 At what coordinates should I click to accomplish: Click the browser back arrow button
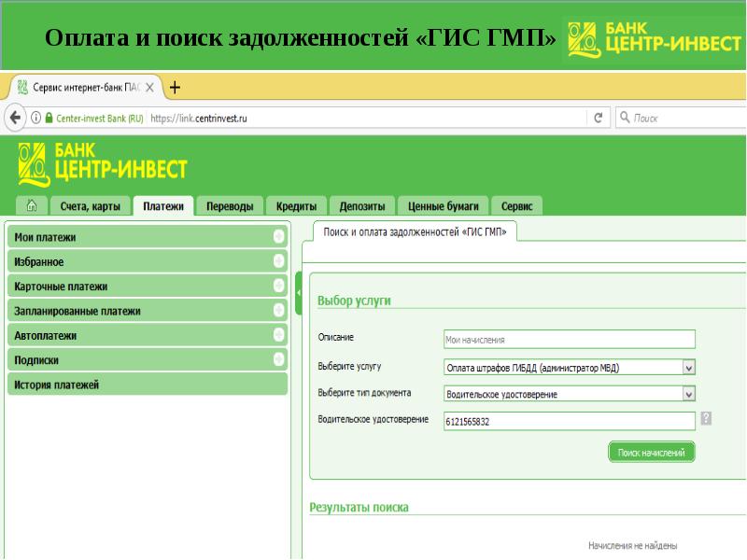(16, 119)
